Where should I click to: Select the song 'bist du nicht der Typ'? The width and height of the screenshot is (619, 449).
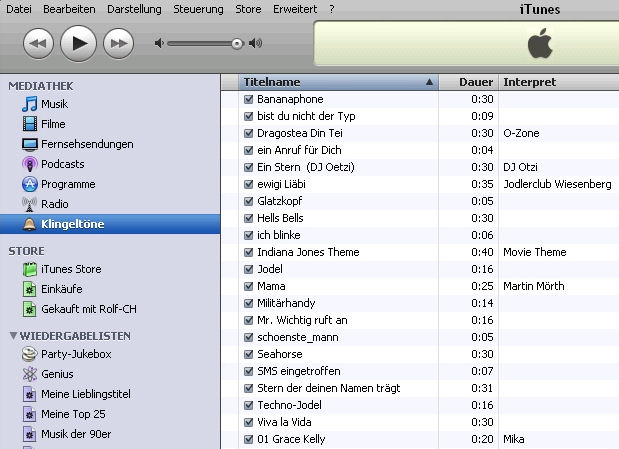pyautogui.click(x=306, y=116)
